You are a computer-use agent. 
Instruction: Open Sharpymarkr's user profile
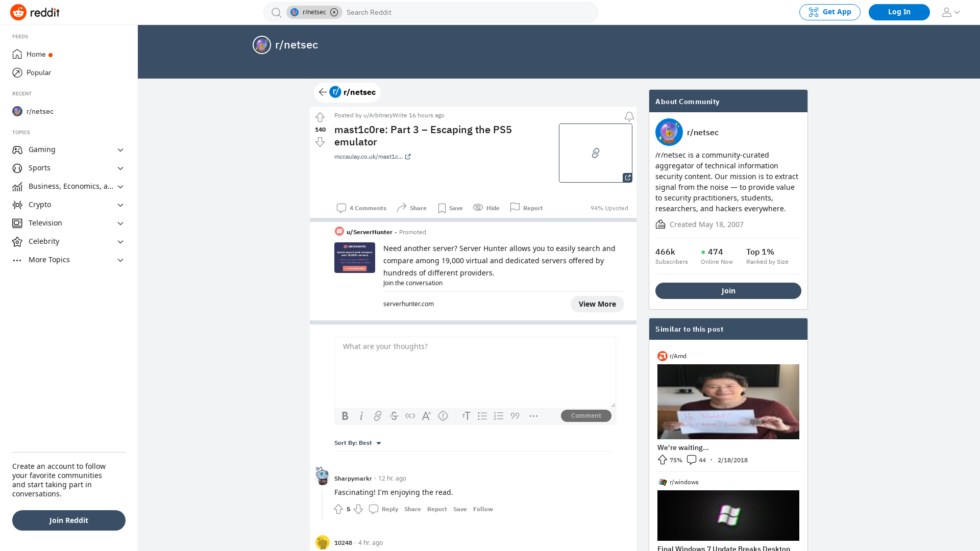(353, 479)
